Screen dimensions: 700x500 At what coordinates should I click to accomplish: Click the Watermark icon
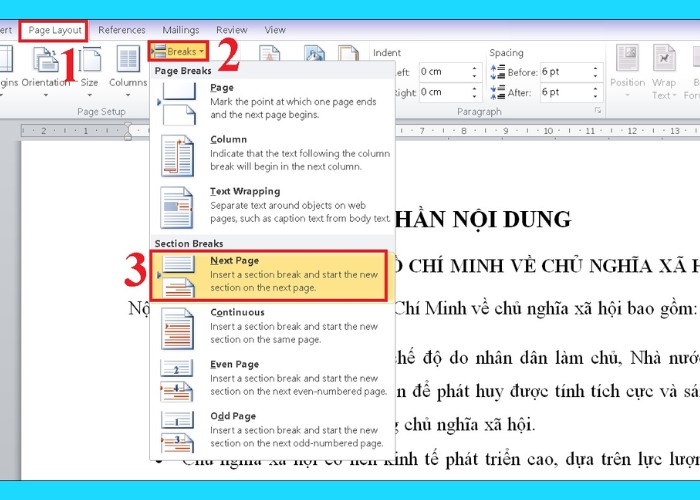pyautogui.click(x=270, y=53)
